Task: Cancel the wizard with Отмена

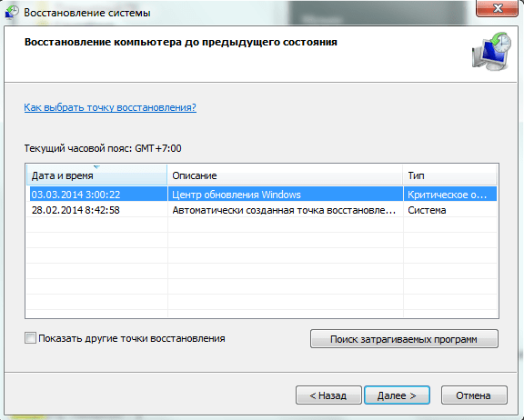Action: pos(474,395)
